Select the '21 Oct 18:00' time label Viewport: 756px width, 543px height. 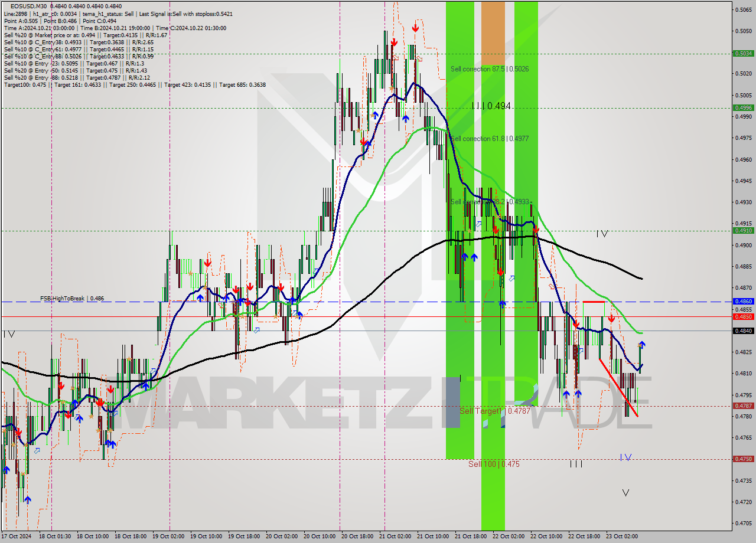[x=471, y=537]
